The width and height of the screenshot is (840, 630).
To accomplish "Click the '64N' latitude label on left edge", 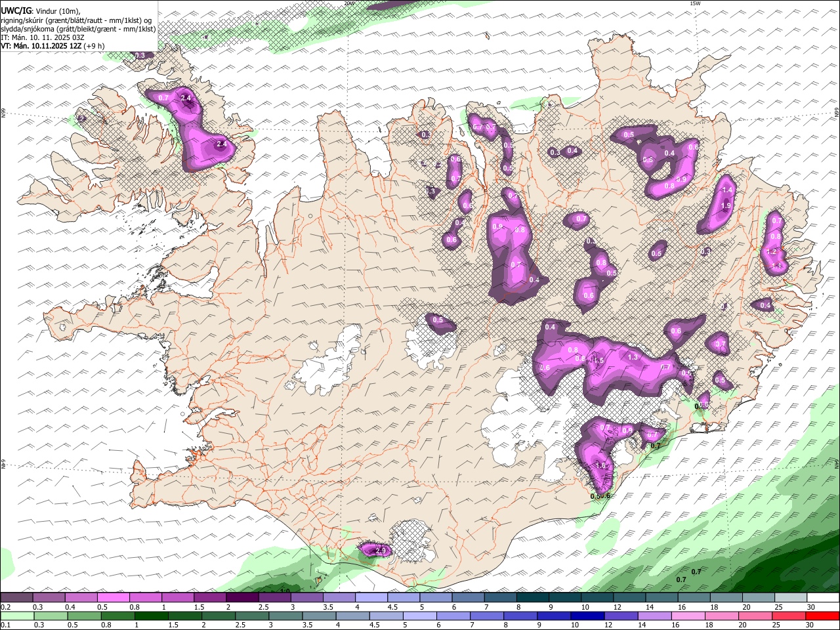I will pyautogui.click(x=3, y=465).
